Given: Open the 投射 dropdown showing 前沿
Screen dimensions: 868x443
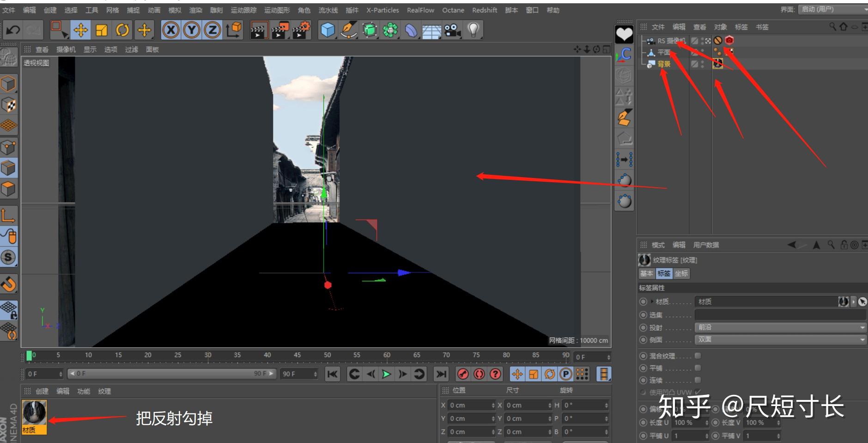Looking at the screenshot, I should pos(780,327).
